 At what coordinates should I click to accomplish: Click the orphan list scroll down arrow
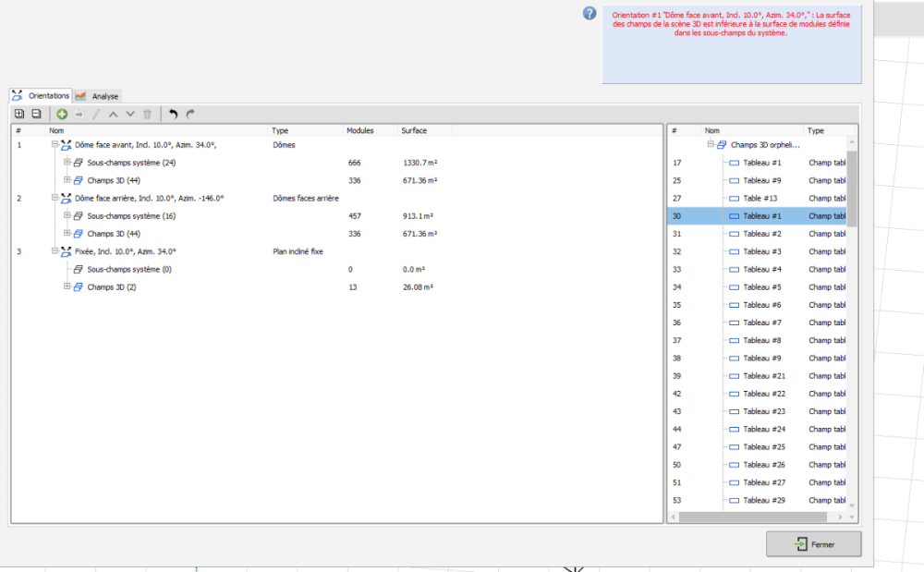coord(852,505)
